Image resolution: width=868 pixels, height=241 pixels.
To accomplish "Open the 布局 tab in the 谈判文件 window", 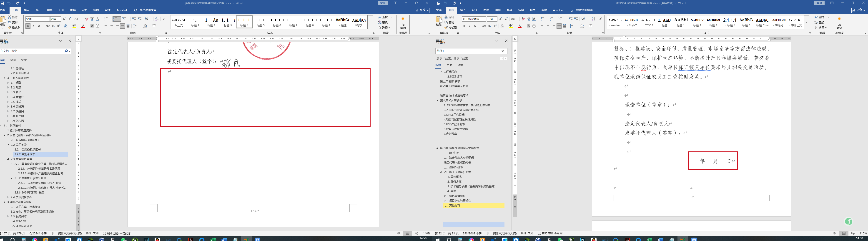I will coord(486,10).
